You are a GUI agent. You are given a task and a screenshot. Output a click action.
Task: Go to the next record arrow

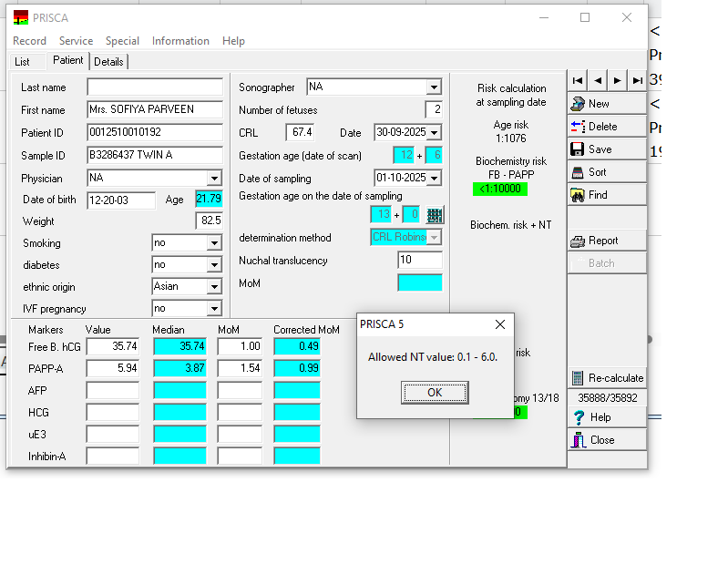tap(617, 80)
